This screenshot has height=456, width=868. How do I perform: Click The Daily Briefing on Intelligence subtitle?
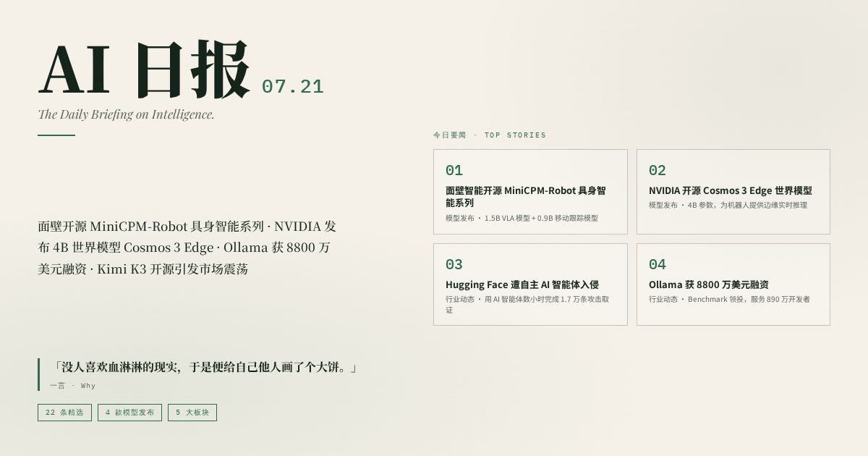pos(126,114)
